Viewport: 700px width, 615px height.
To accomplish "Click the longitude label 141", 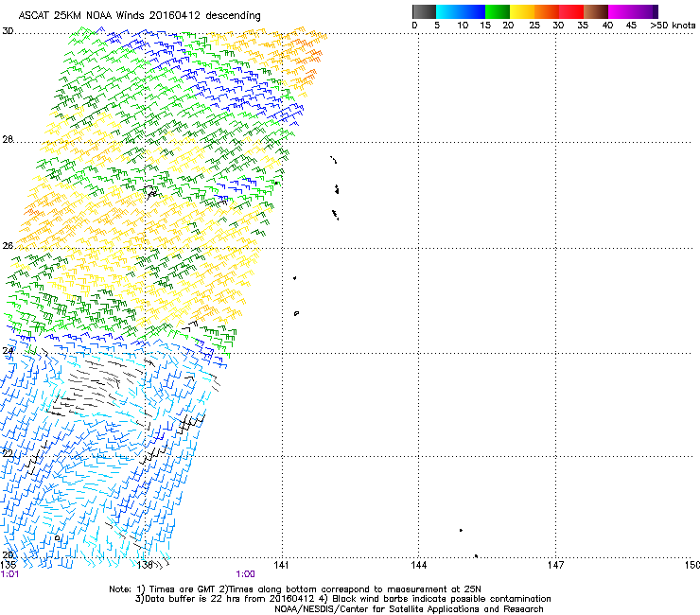I will pos(281,565).
